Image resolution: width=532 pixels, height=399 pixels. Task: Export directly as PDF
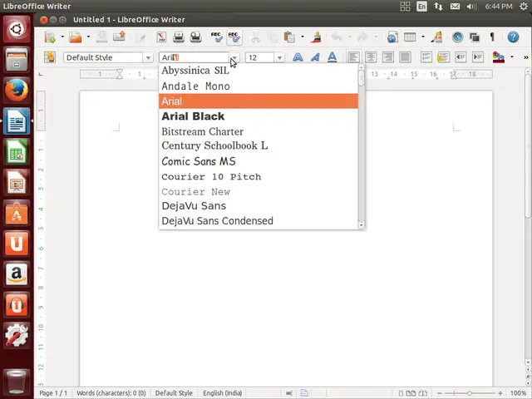[x=161, y=37]
